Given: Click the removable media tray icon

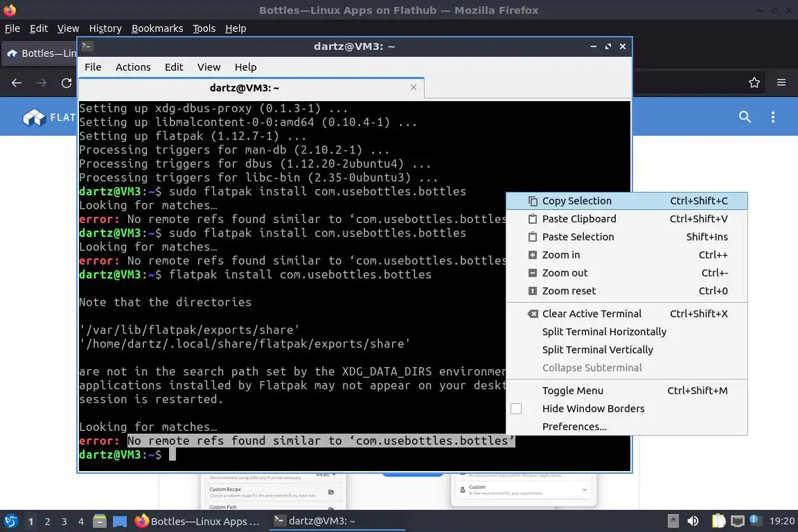Looking at the screenshot, I should pos(673,521).
